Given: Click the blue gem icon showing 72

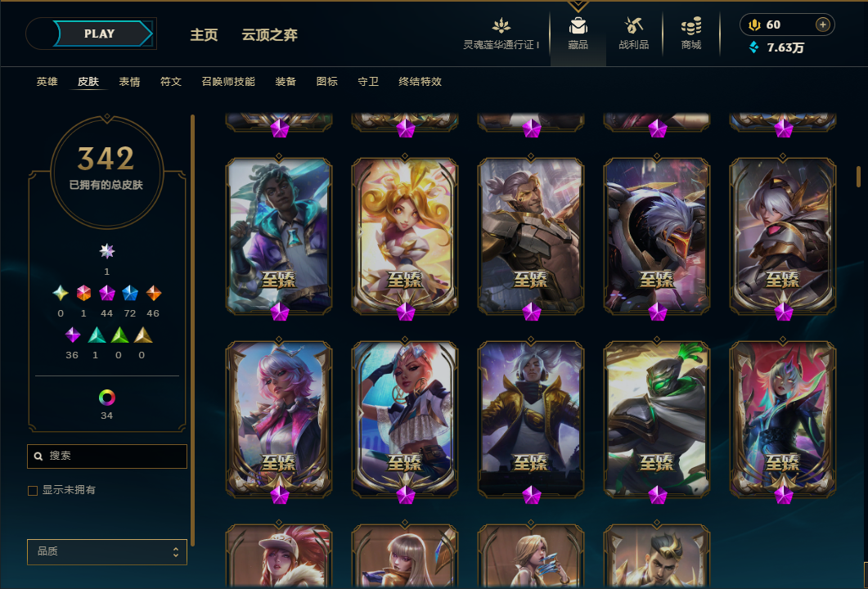Looking at the screenshot, I should pos(130,293).
